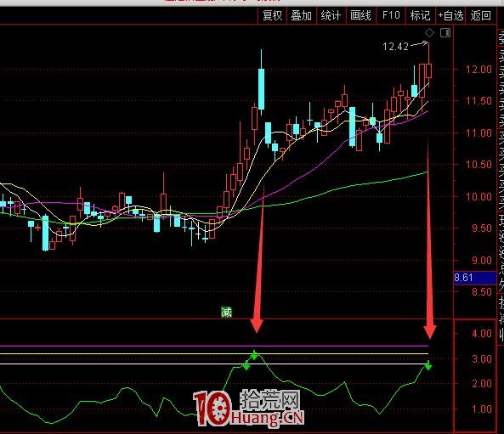Click the diamond marker icon above chart

coord(429,33)
